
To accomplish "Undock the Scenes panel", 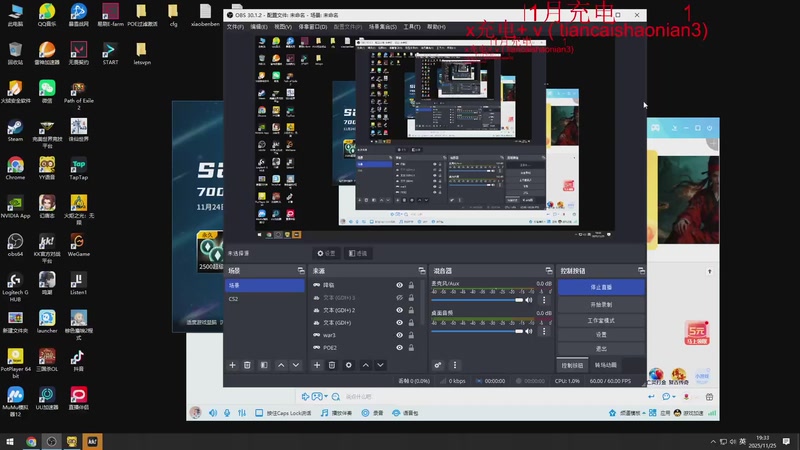I will (301, 271).
